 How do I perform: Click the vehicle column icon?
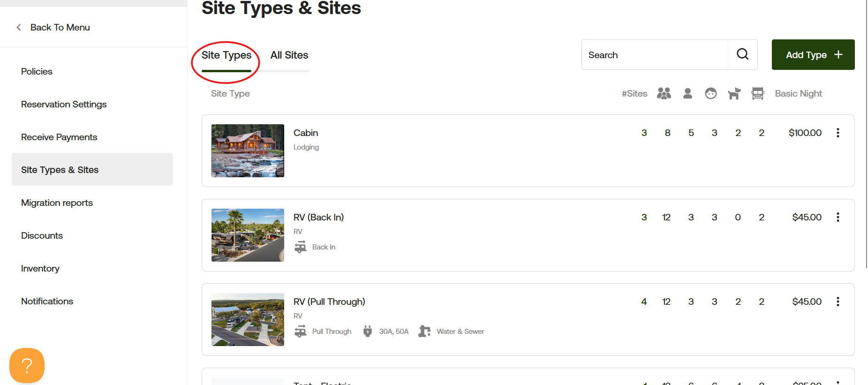pos(758,93)
